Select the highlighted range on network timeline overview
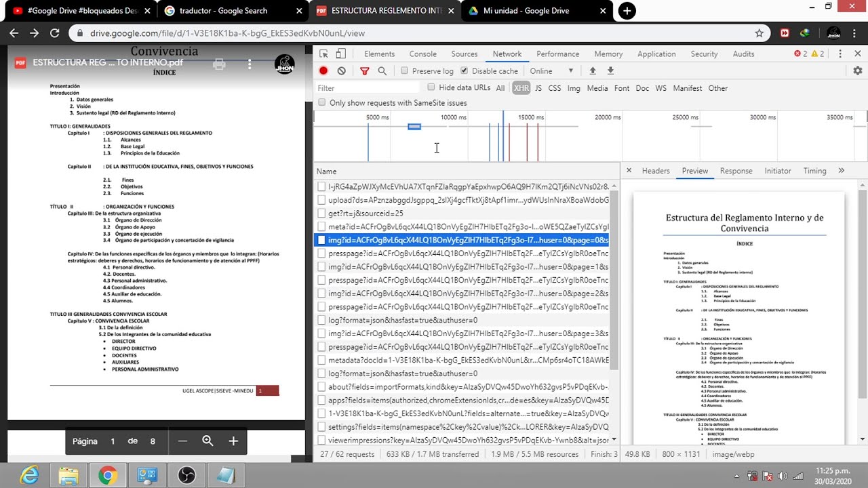 coord(414,127)
